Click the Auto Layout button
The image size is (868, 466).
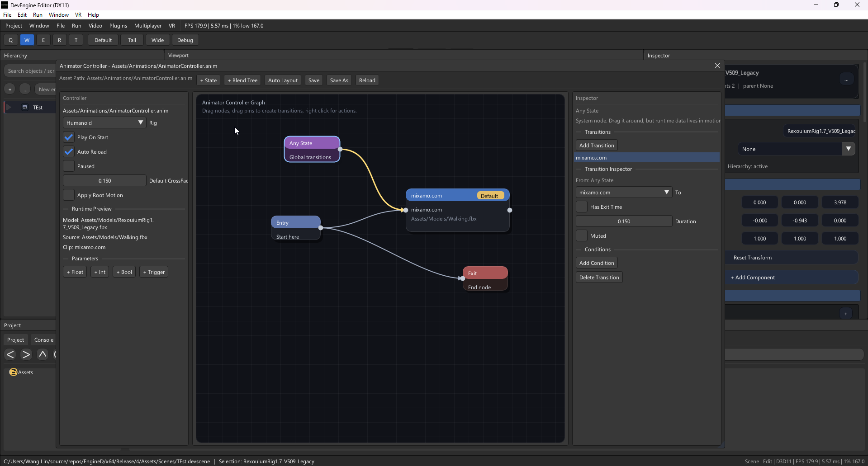(283, 80)
